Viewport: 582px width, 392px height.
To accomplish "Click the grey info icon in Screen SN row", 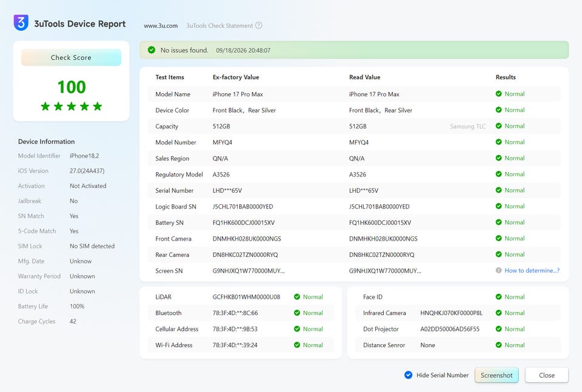I will coord(498,270).
